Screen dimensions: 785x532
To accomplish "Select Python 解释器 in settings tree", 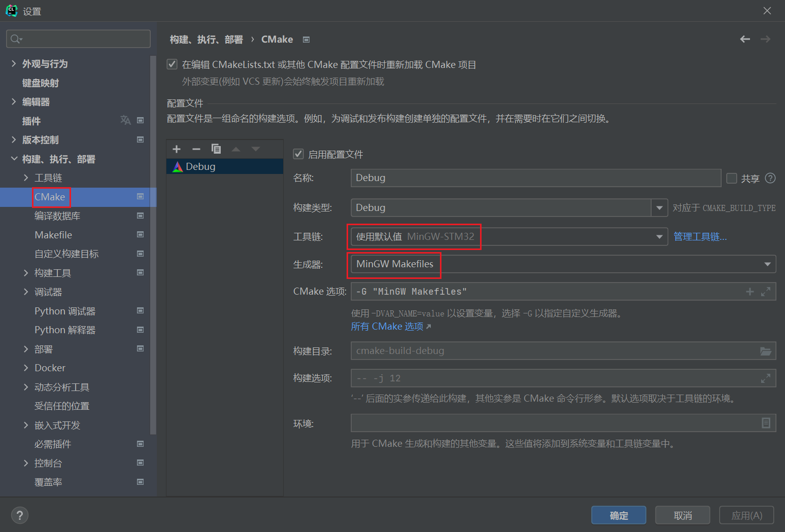I will [x=65, y=330].
